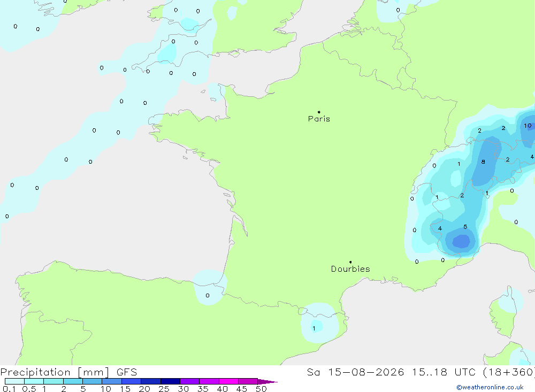The width and height of the screenshot is (535, 392).
Task: Click the '(18+360)' forecast hour text
Action: (x=509, y=372)
